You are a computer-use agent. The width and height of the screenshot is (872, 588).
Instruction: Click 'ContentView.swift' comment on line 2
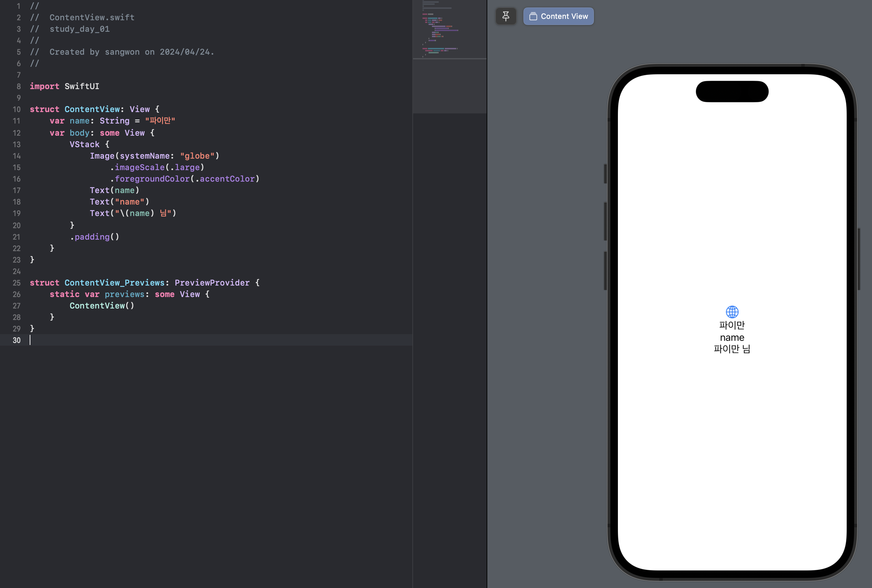click(92, 18)
